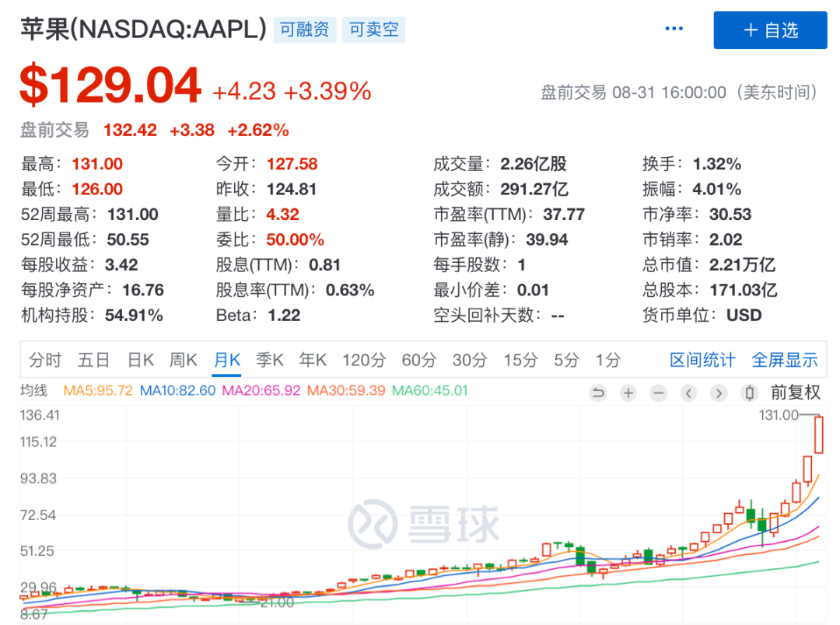Select the 可融资 tag
The width and height of the screenshot is (840, 625).
(x=305, y=30)
